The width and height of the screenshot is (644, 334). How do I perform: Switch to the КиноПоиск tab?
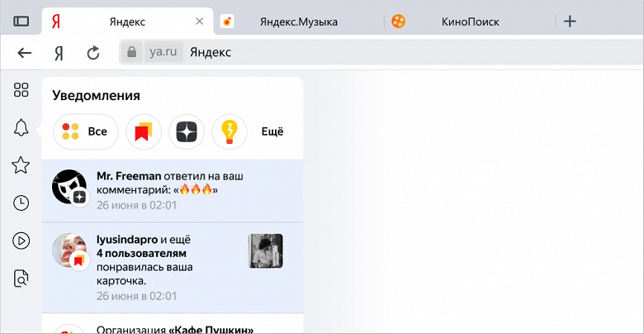(x=471, y=21)
